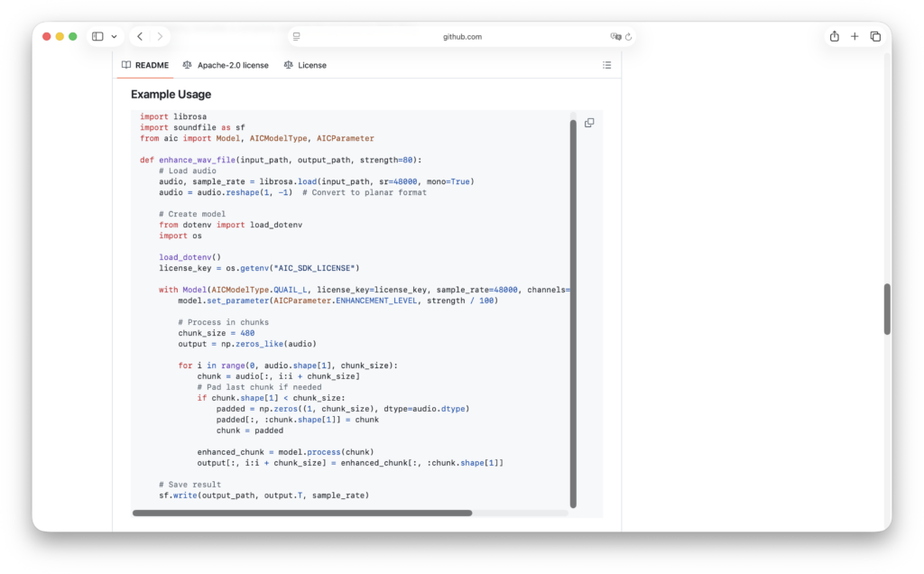Reload the github.com page
This screenshot has height=574, width=924.
[x=628, y=37]
